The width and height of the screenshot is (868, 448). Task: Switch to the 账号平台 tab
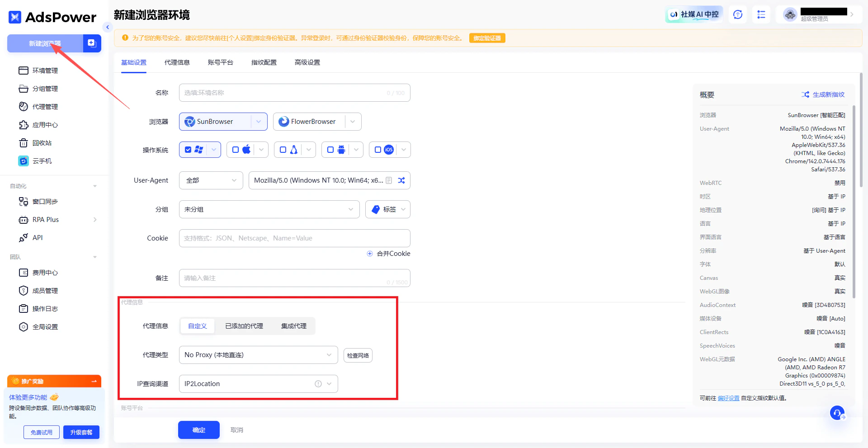click(221, 62)
